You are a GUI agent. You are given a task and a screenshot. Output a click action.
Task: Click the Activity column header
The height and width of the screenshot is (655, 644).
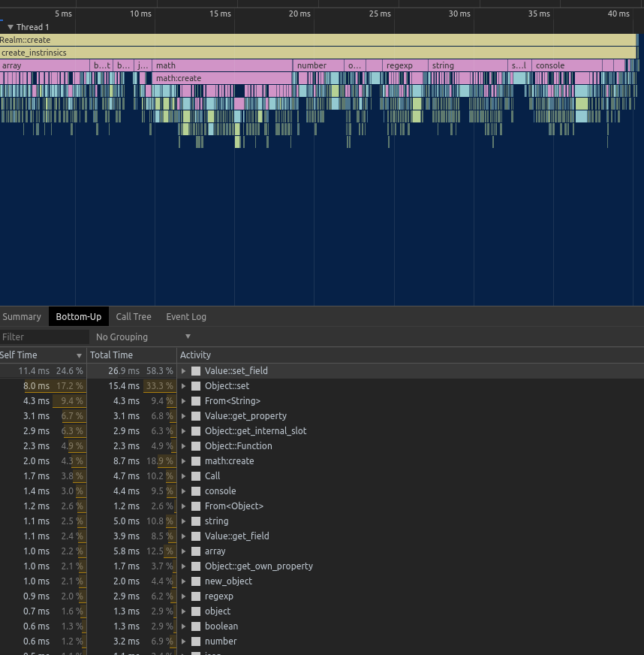click(x=196, y=355)
